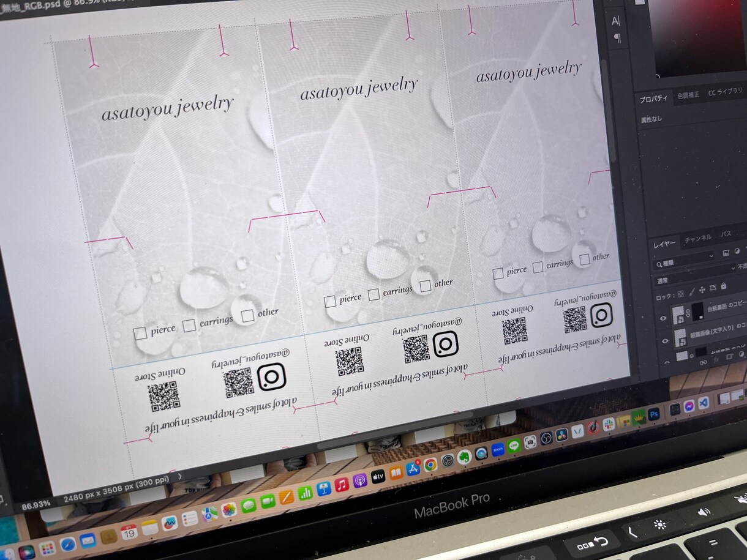Image resolution: width=747 pixels, height=560 pixels.
Task: Select the 台紙裏面 のコピー layer thumbnail
Action: [x=679, y=315]
